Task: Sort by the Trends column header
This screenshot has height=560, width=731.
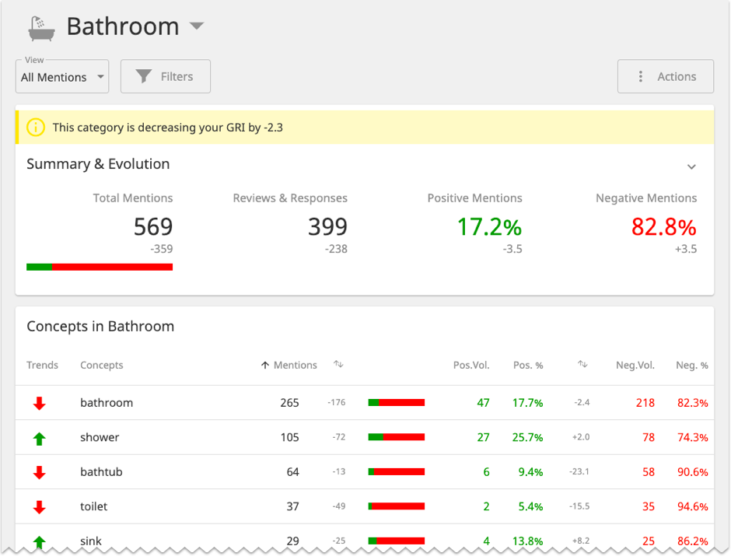Action: tap(43, 365)
